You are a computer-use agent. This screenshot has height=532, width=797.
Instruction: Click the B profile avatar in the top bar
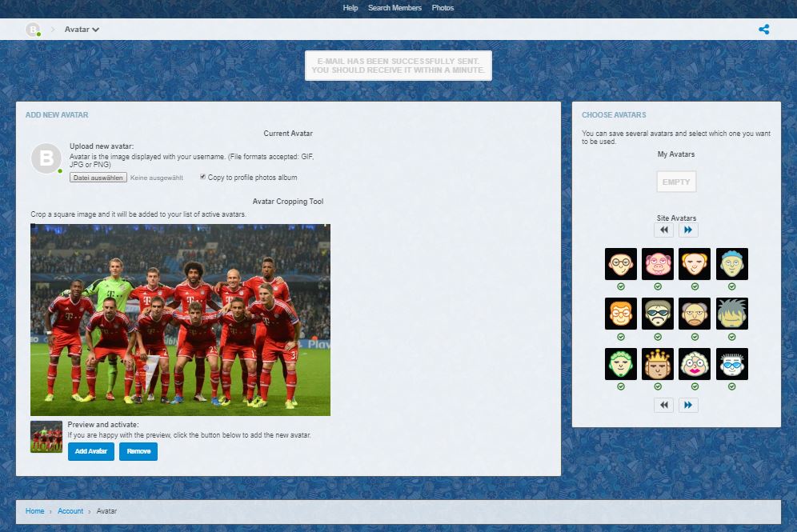(33, 30)
